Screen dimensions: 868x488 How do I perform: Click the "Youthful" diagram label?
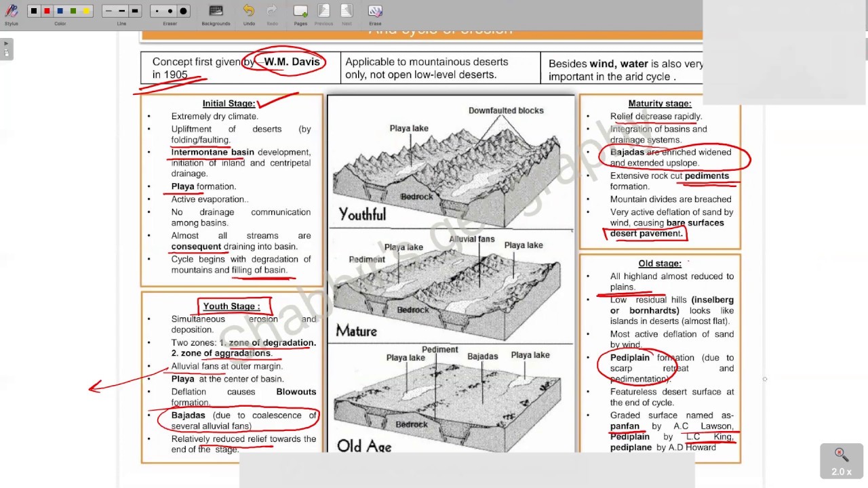pos(362,215)
